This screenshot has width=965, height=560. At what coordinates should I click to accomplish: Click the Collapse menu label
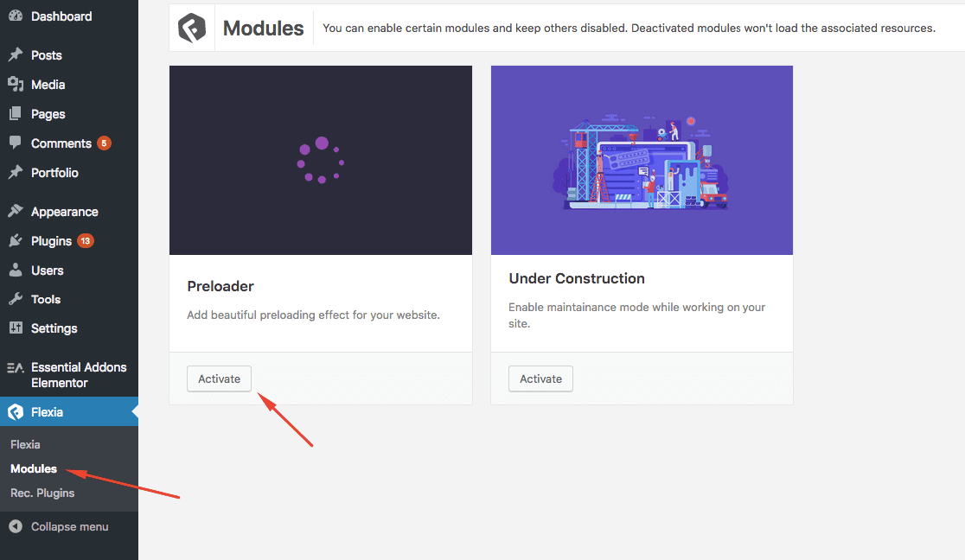69,527
